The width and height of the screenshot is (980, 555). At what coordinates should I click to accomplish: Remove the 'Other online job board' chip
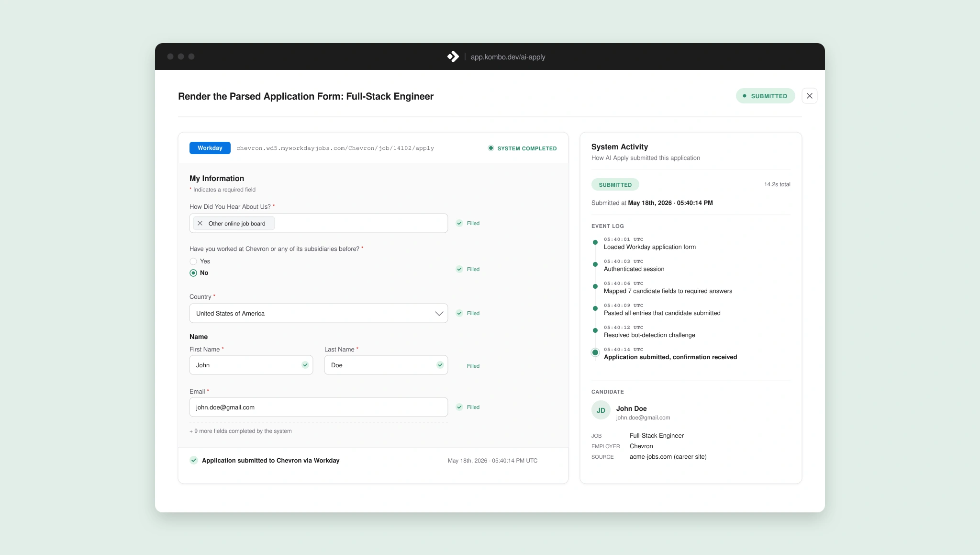click(200, 223)
